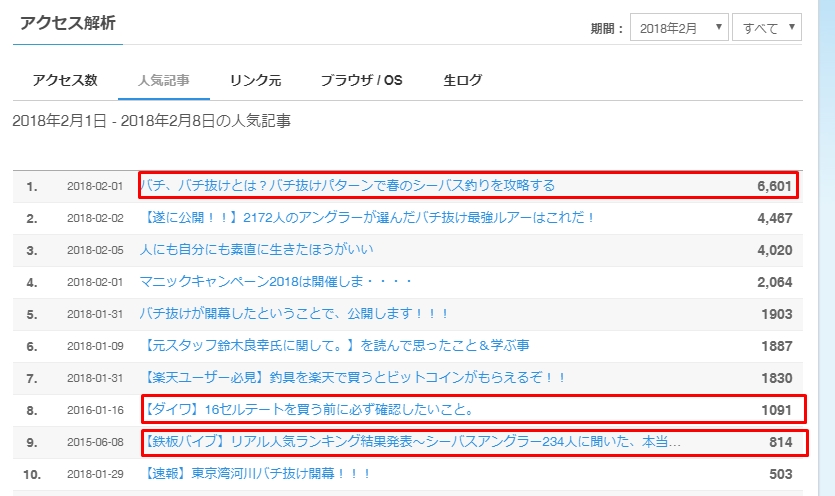Click the date 2018-02-02 in row 2

(x=95, y=218)
